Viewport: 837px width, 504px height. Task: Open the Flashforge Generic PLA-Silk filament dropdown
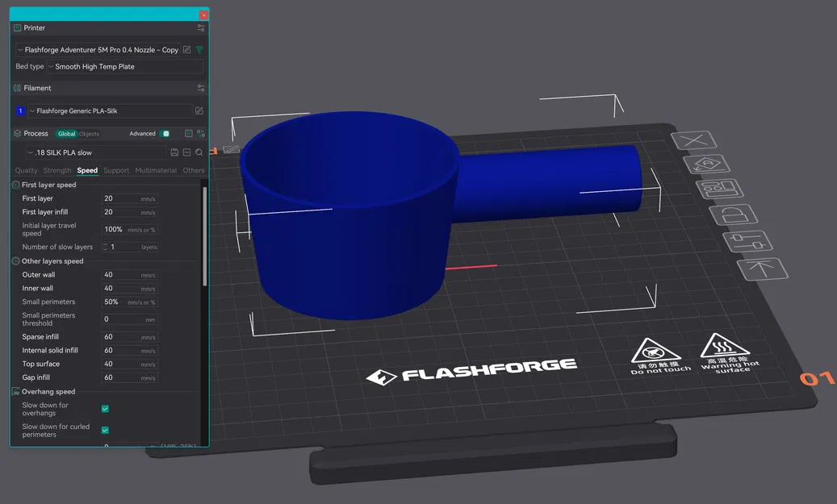click(x=105, y=110)
